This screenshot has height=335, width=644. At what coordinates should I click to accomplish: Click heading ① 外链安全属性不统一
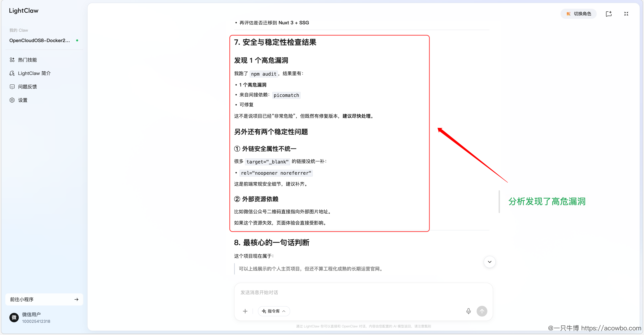click(x=265, y=149)
